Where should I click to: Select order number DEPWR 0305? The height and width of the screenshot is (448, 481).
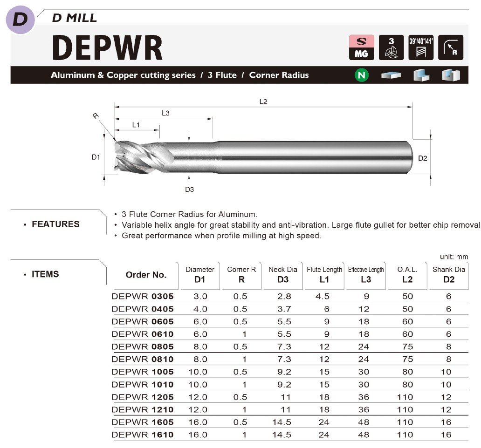click(143, 296)
